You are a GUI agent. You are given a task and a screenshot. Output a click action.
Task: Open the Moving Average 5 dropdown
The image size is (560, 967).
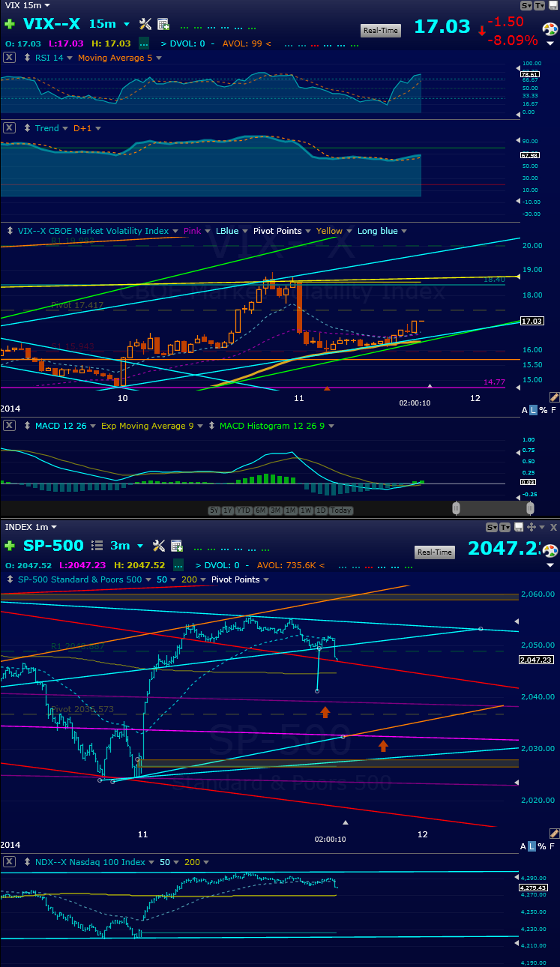click(x=160, y=58)
